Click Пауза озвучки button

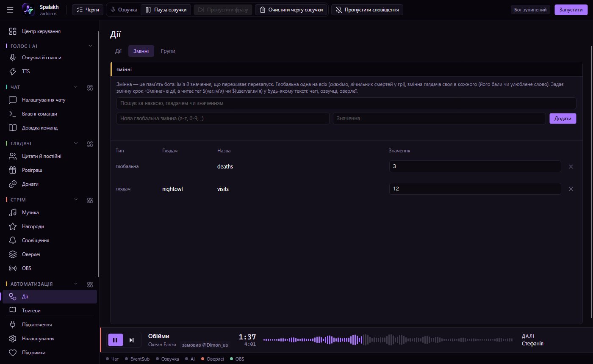(166, 10)
